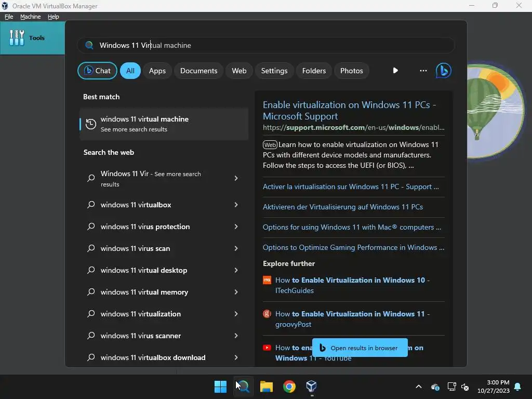Click the ITechGuides site icon

pyautogui.click(x=267, y=280)
